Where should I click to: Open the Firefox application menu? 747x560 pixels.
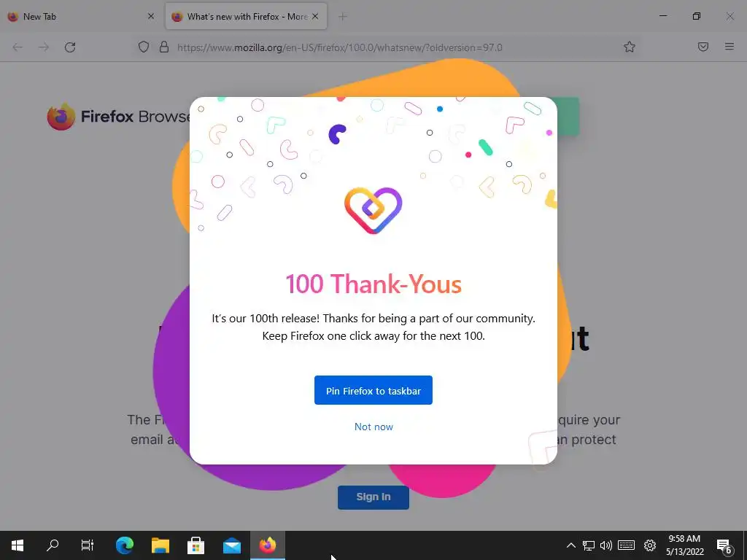729,47
